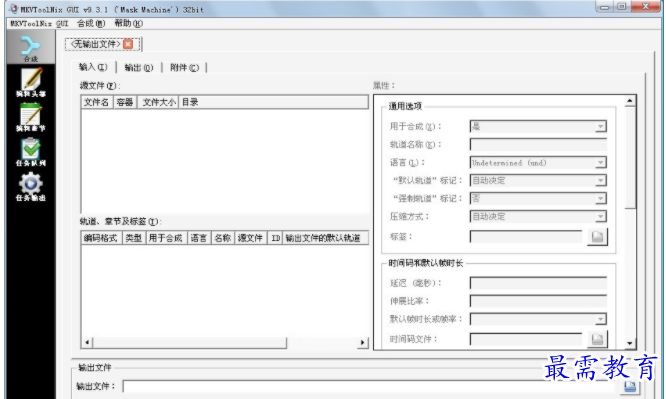
Task: Sort source files by 文件名 column
Action: [x=97, y=102]
